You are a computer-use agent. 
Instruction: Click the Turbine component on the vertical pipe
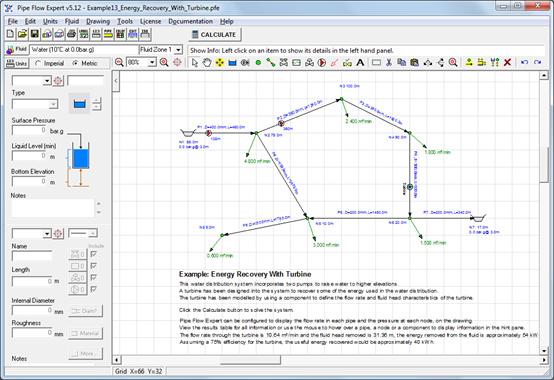(x=409, y=187)
